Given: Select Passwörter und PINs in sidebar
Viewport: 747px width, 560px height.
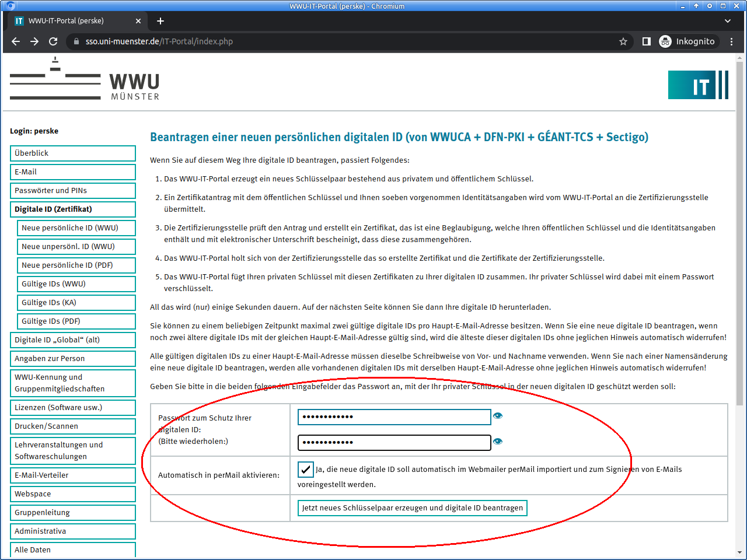Looking at the screenshot, I should (x=72, y=191).
